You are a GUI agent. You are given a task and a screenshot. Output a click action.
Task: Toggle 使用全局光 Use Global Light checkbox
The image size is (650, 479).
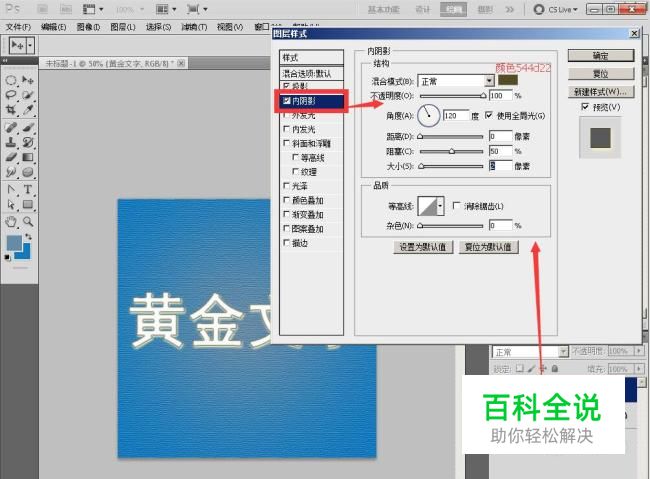489,115
